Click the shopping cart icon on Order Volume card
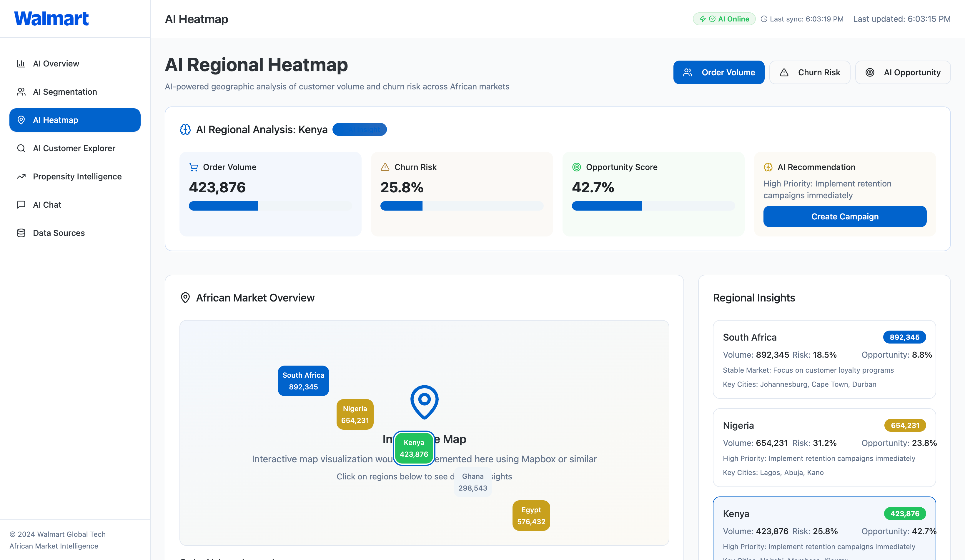Viewport: 965px width, 560px height. coord(194,167)
